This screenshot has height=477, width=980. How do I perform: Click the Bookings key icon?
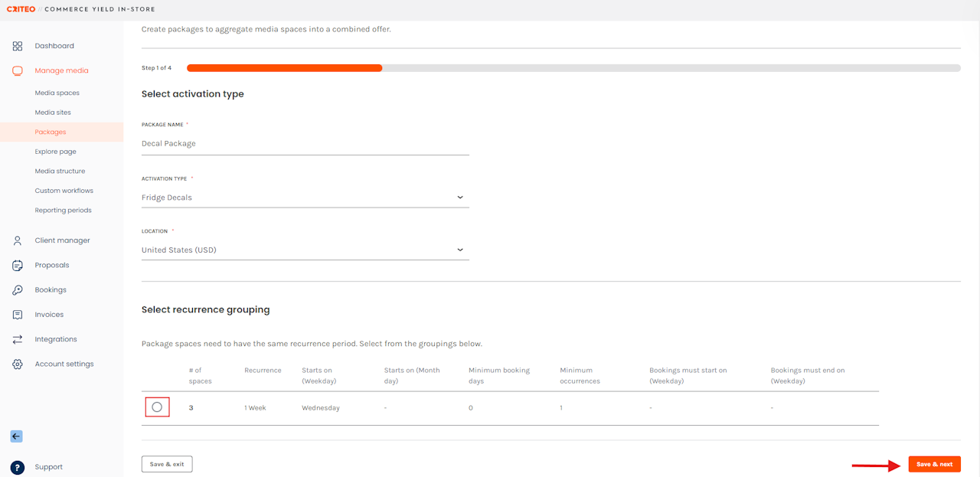[x=18, y=290]
